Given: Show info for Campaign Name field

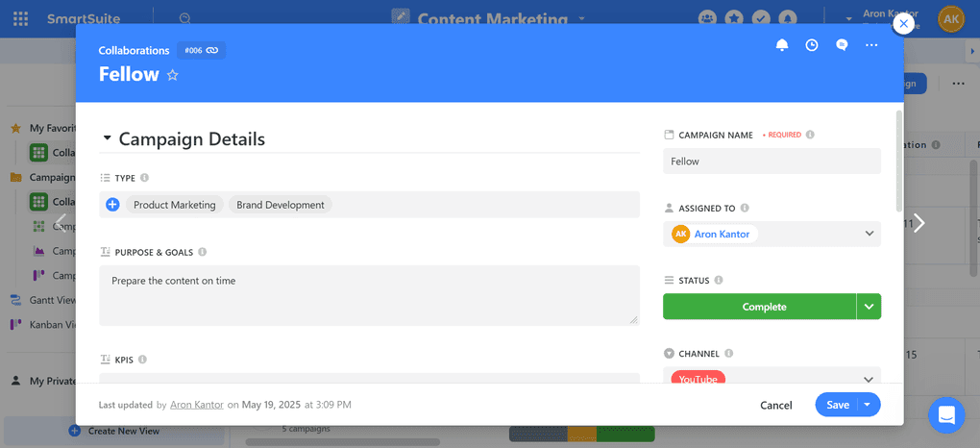Looking at the screenshot, I should point(810,135).
